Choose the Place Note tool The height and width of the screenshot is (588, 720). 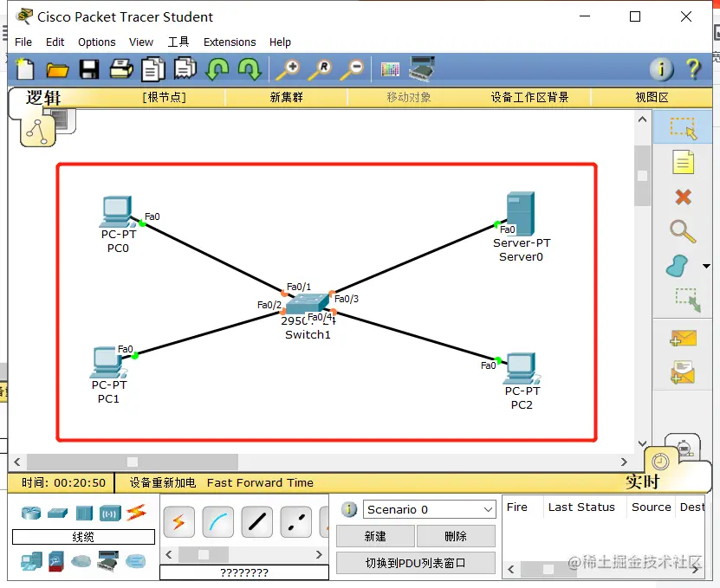pyautogui.click(x=683, y=162)
